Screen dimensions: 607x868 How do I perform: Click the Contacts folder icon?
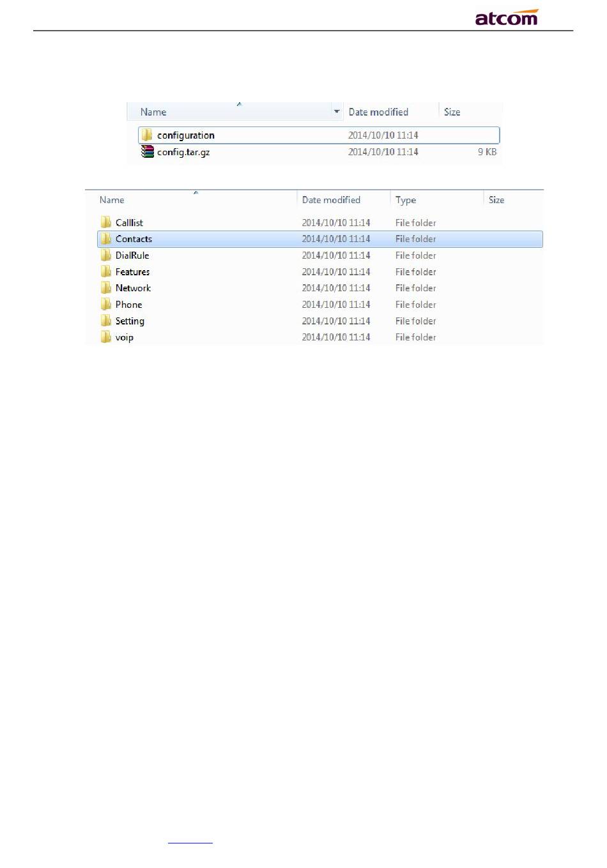(106, 239)
